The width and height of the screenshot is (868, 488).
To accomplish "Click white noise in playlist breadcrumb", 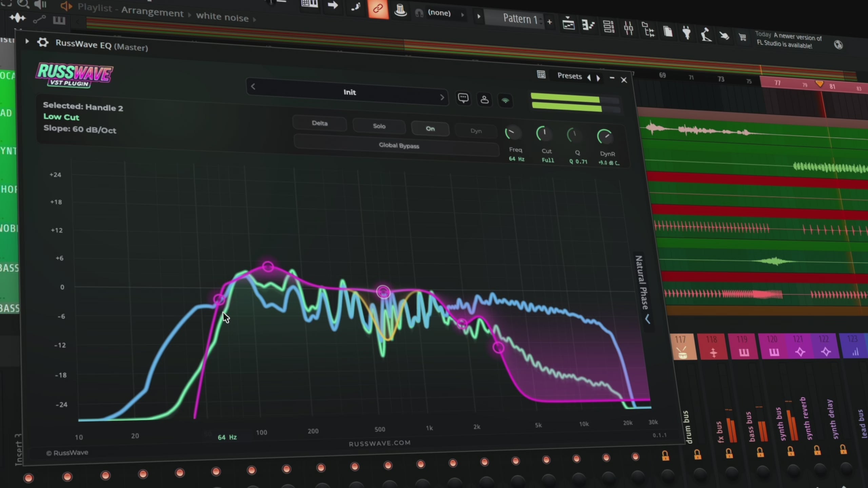I will tap(222, 17).
